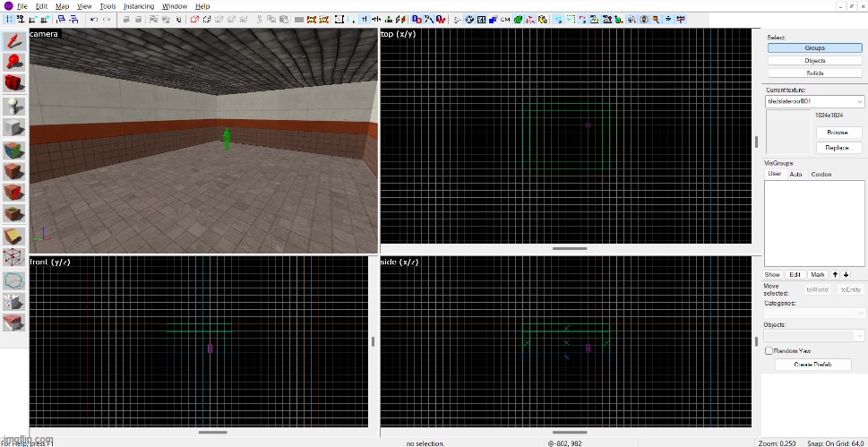The width and height of the screenshot is (868, 447).
Task: Choose the Entity tool (light bulb)
Action: pos(13,105)
